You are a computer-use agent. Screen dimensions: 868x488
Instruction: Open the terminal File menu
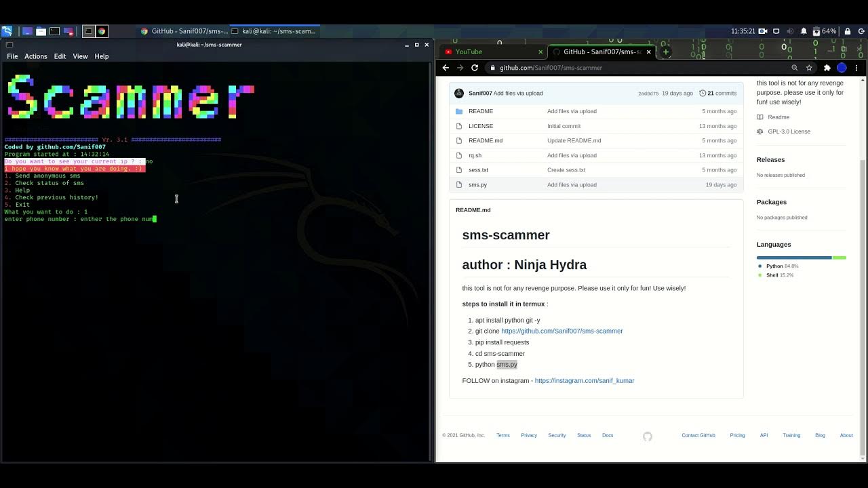[12, 56]
